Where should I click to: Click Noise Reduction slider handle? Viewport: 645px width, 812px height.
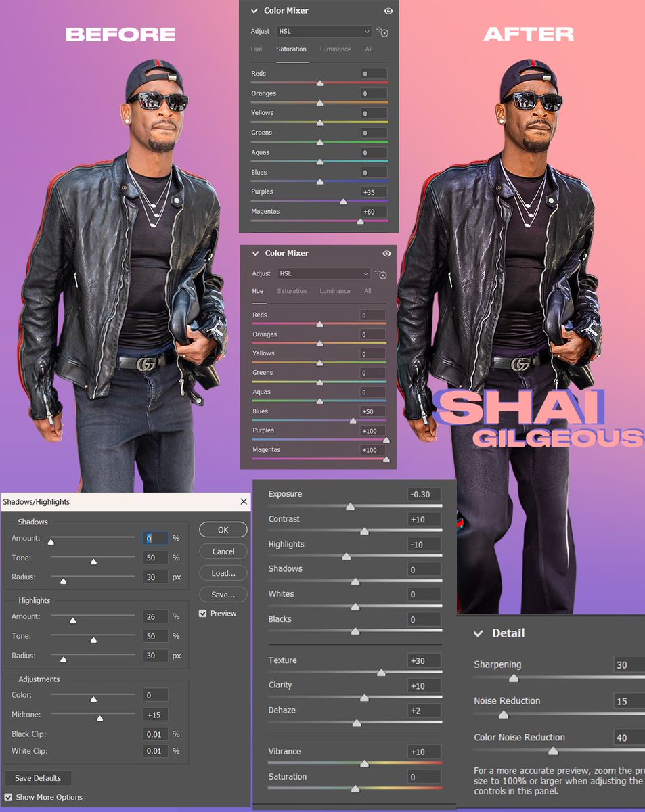(x=503, y=715)
